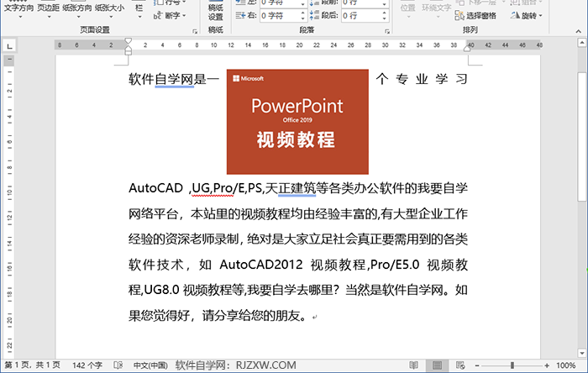The height and width of the screenshot is (373, 588).
Task: Open the 纸张方向 orientation dropdown
Action: [x=77, y=10]
